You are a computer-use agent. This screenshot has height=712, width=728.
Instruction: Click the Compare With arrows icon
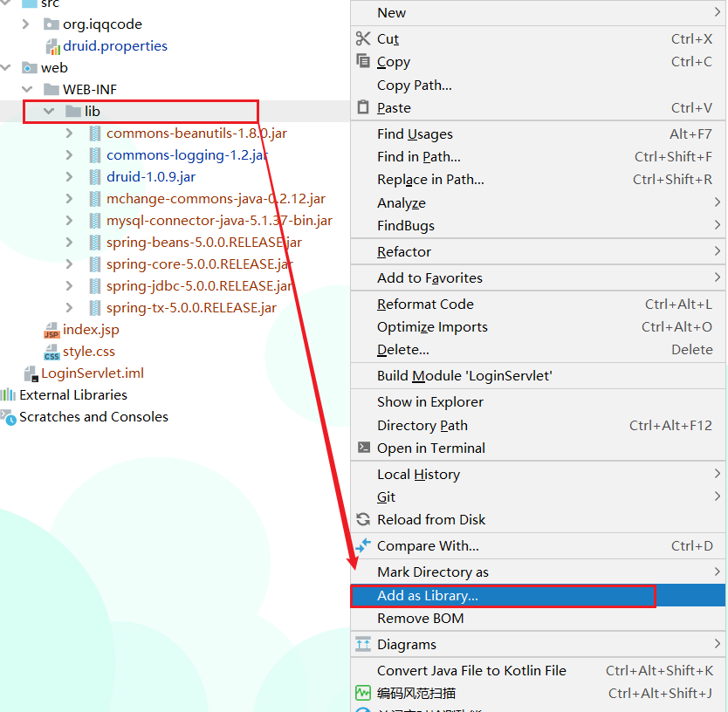point(363,545)
